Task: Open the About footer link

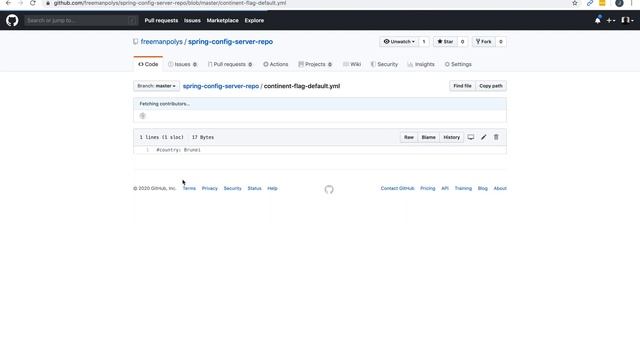Action: pos(500,189)
